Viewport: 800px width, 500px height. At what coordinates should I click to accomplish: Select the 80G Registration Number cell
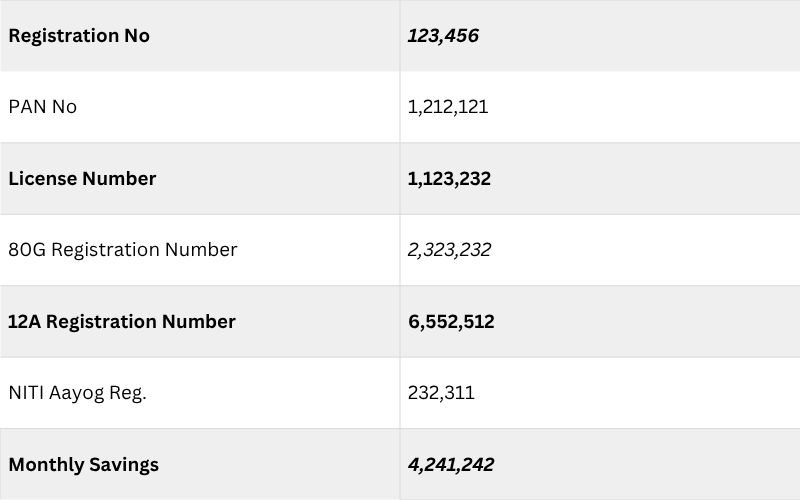(x=199, y=250)
